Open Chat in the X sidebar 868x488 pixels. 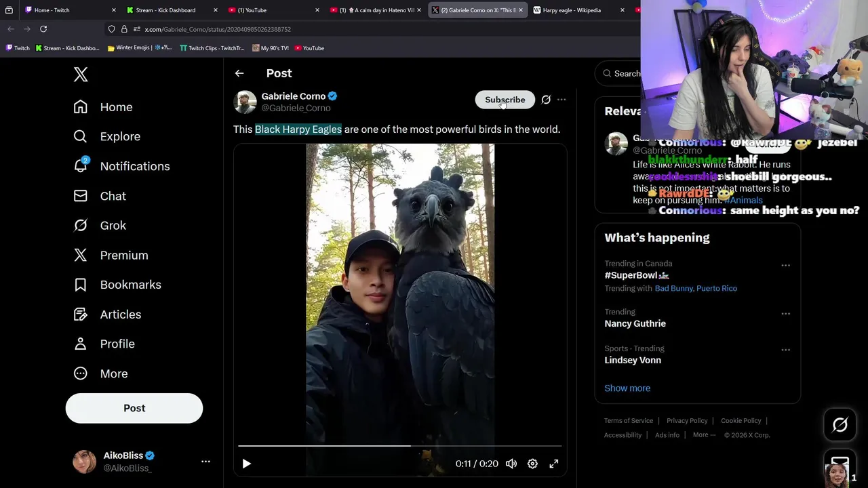point(100,196)
